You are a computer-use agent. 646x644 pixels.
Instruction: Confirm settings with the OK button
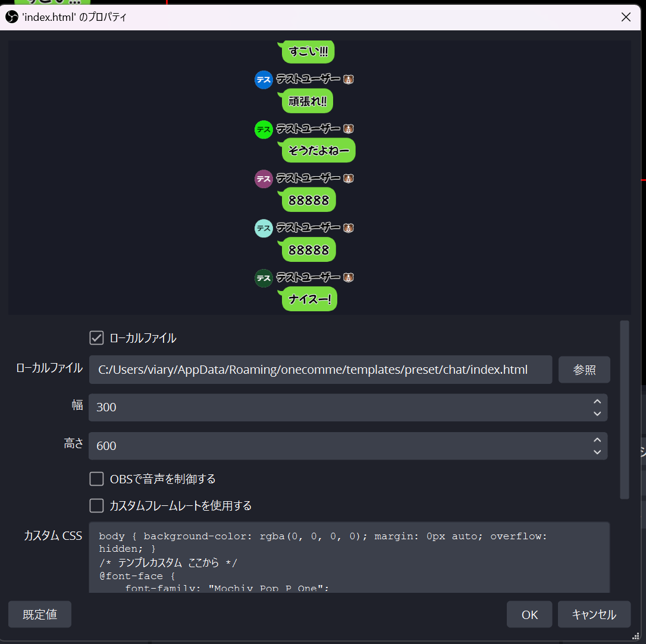coord(529,615)
